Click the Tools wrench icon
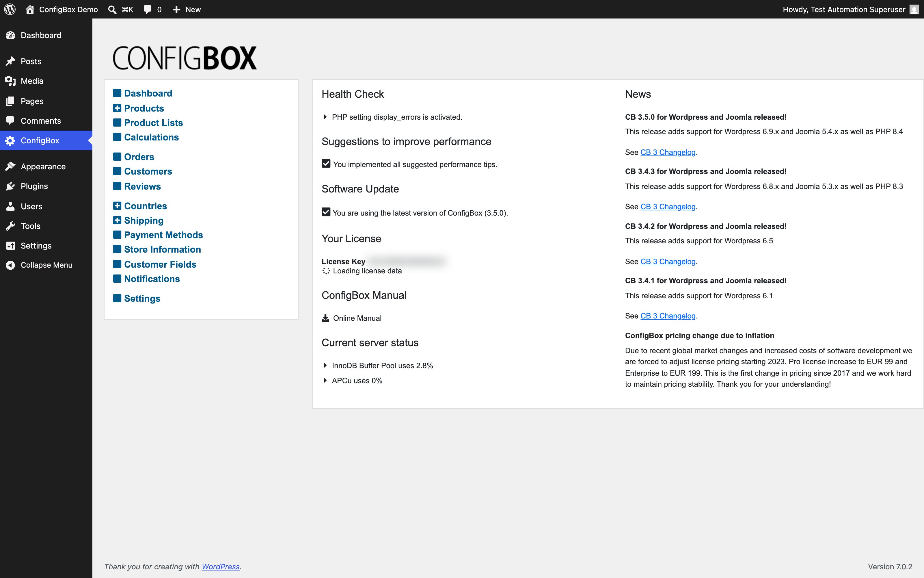Viewport: 924px width, 578px height. [10, 226]
